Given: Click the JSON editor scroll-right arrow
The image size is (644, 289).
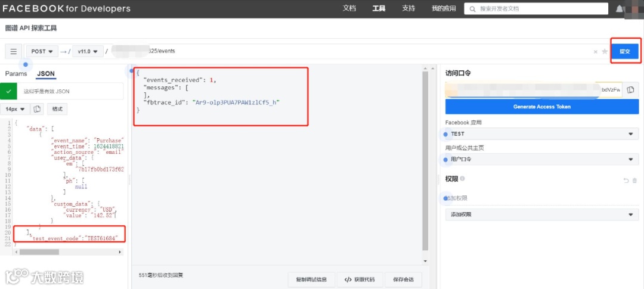Looking at the screenshot, I should click(x=120, y=252).
